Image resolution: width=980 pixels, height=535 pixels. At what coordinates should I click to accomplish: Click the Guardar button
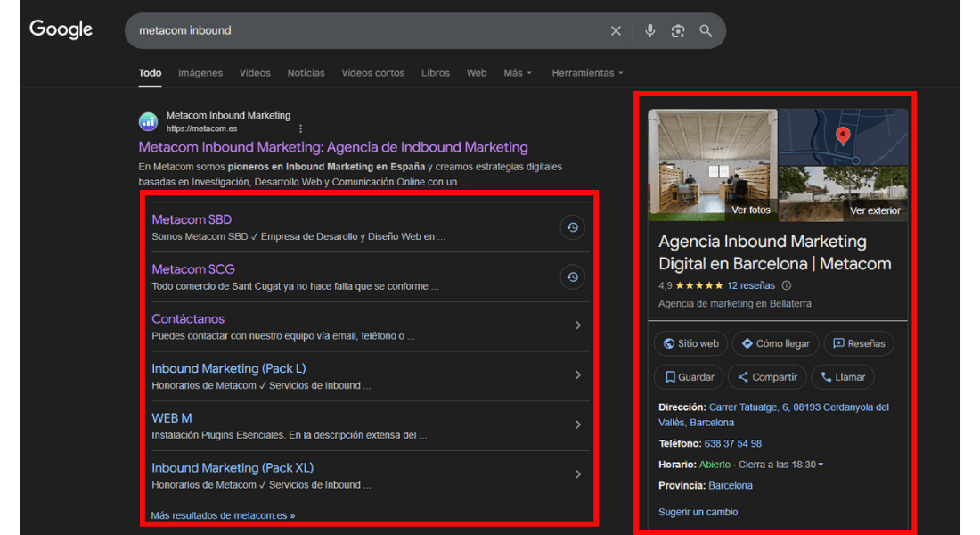coord(689,377)
